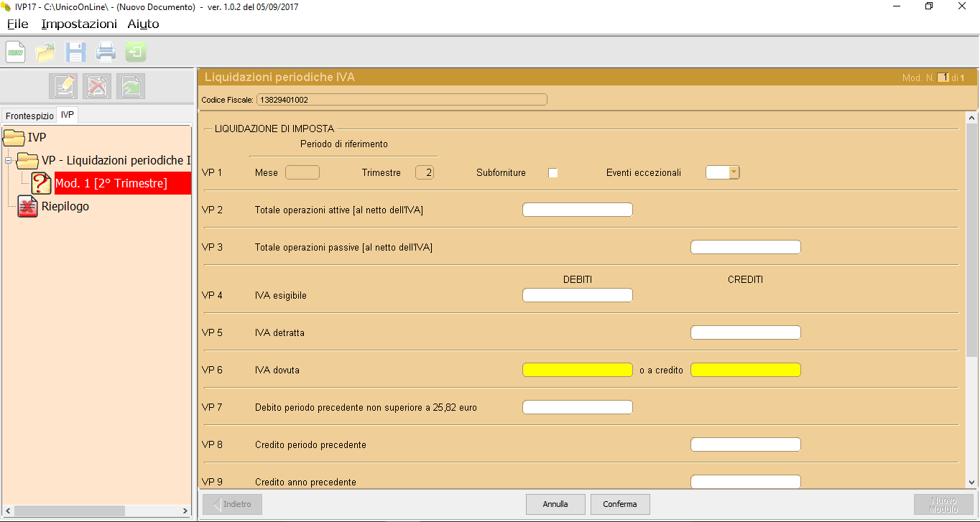This screenshot has height=522, width=980.
Task: Collapse the VP - Liquidazioni periodiche tree node
Action: [x=9, y=161]
